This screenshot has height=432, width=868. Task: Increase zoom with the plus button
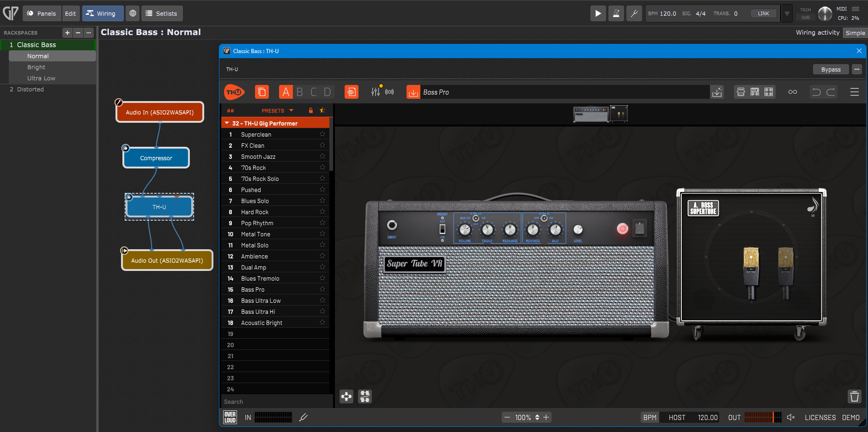click(546, 417)
